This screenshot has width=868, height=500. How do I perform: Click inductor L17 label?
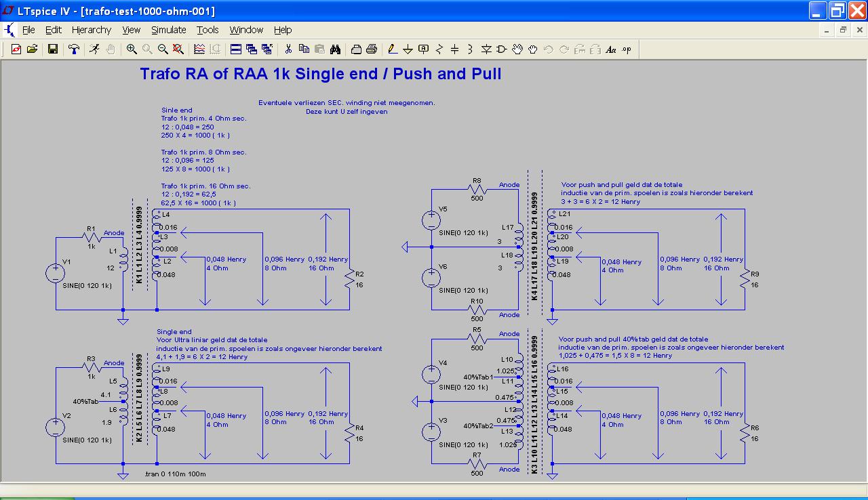click(x=508, y=227)
